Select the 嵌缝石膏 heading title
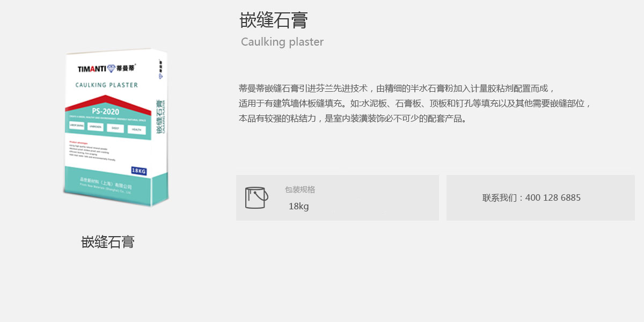Viewport: 644px width, 322px height. 274,20
